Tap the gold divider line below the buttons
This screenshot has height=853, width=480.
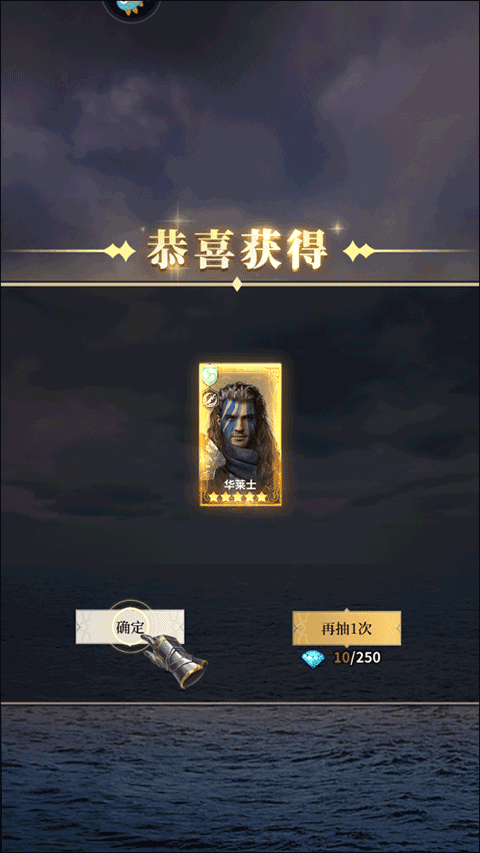click(240, 703)
